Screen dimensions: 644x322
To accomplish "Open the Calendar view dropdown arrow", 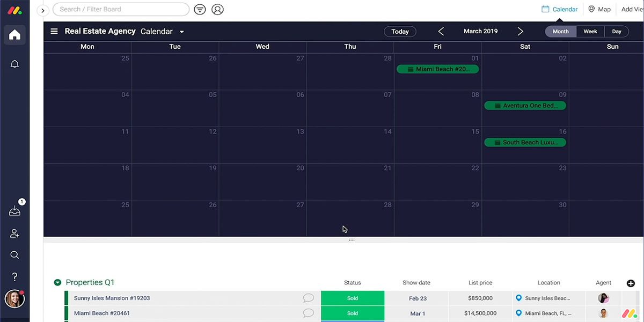I will [x=182, y=32].
